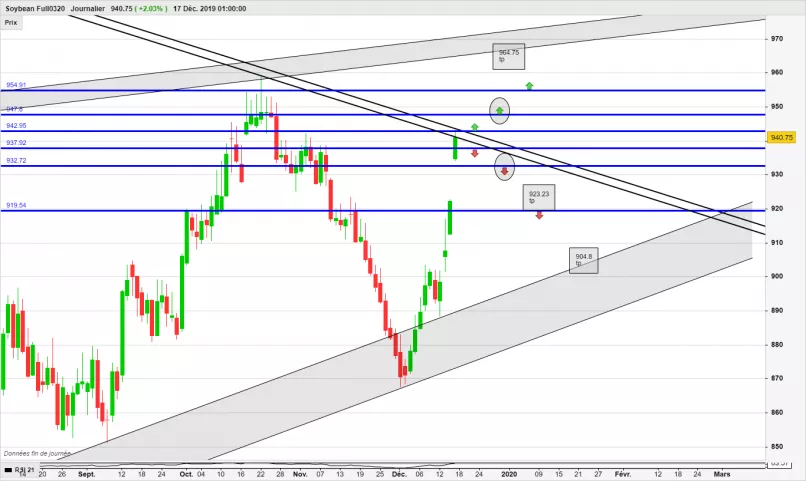Click the 880 price axis label
This screenshot has height=481, width=806.
pos(777,344)
